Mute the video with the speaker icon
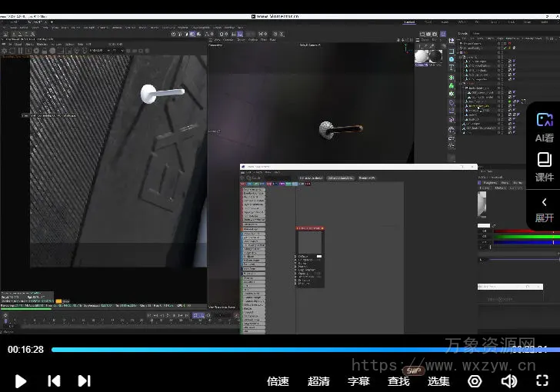560x392 pixels. point(508,380)
